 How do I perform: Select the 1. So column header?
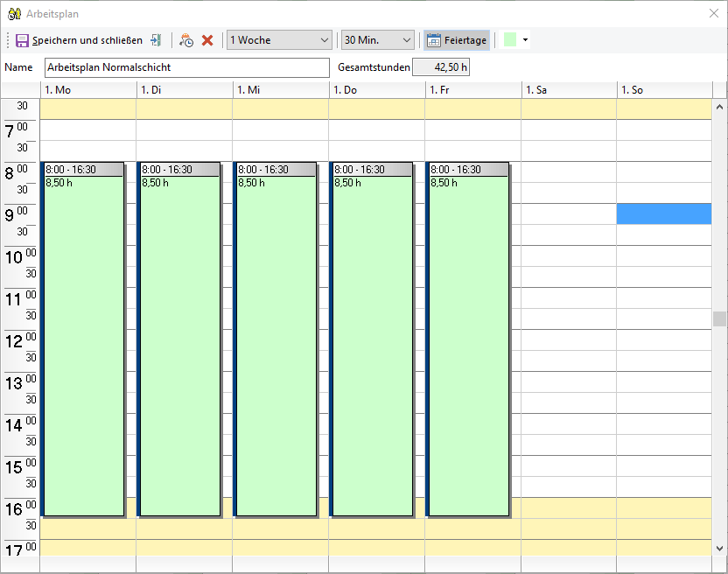(665, 90)
